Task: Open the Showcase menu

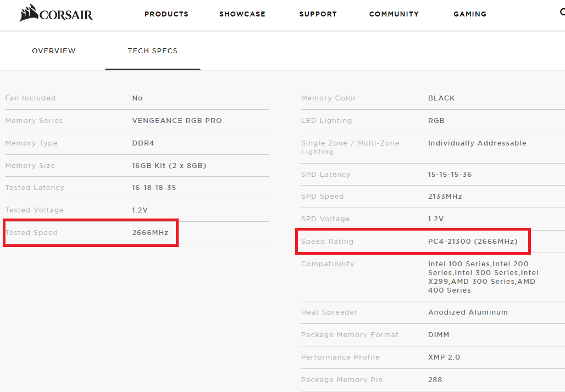Action: click(242, 14)
